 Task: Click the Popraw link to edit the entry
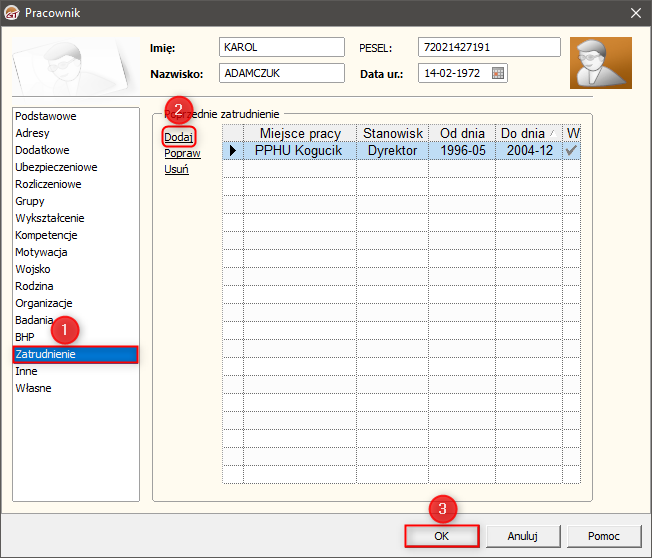coord(182,153)
